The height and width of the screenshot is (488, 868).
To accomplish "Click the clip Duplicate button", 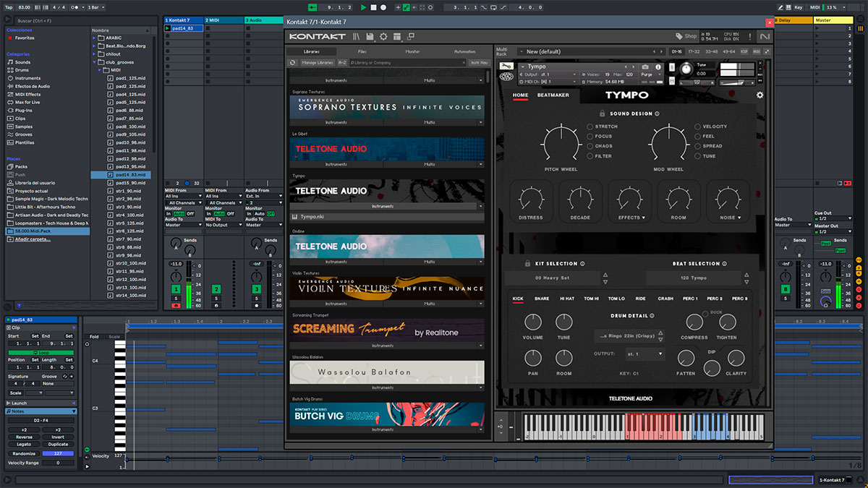I will click(59, 445).
